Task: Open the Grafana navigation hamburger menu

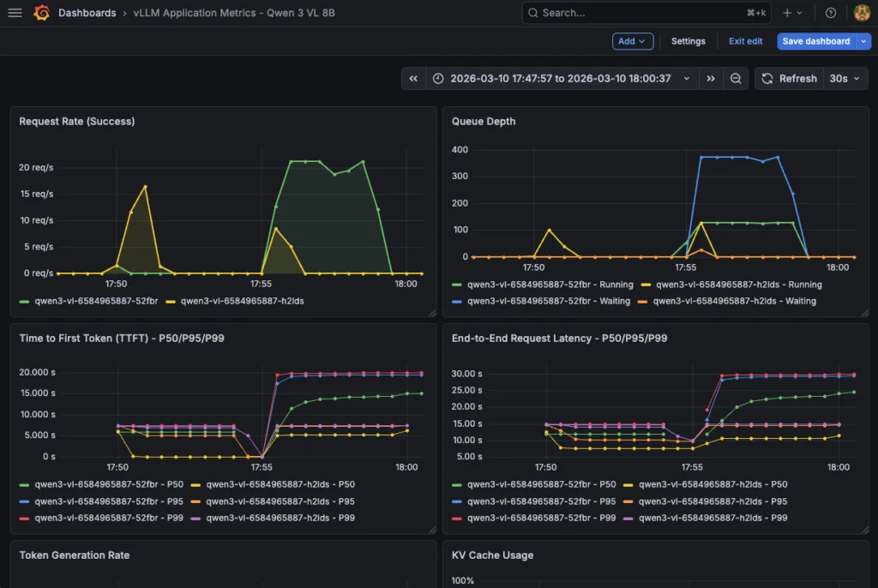Action: (x=15, y=12)
